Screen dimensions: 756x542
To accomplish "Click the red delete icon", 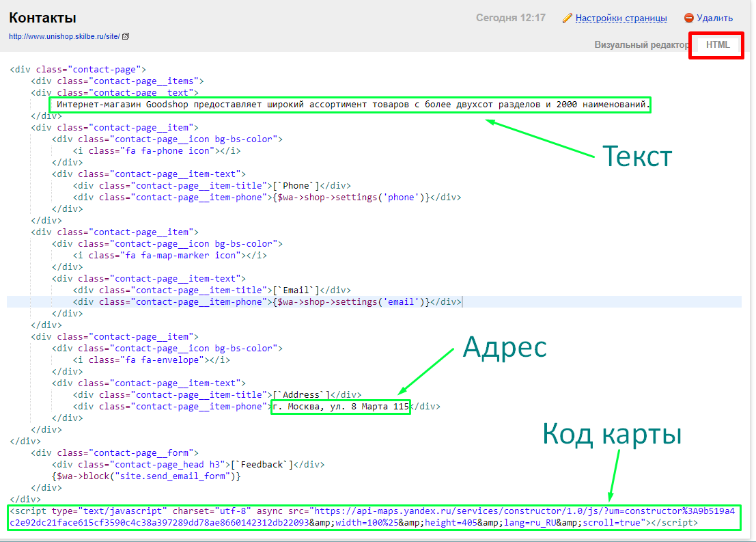I will (x=689, y=18).
